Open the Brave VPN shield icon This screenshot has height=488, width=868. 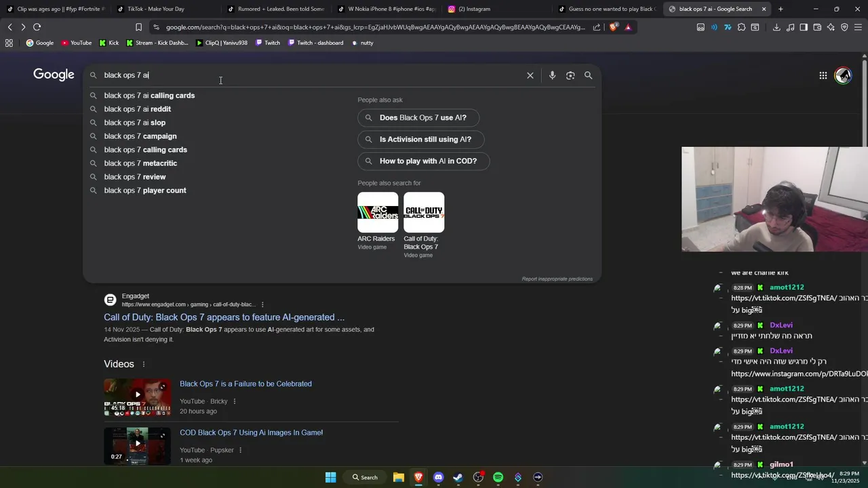click(844, 27)
